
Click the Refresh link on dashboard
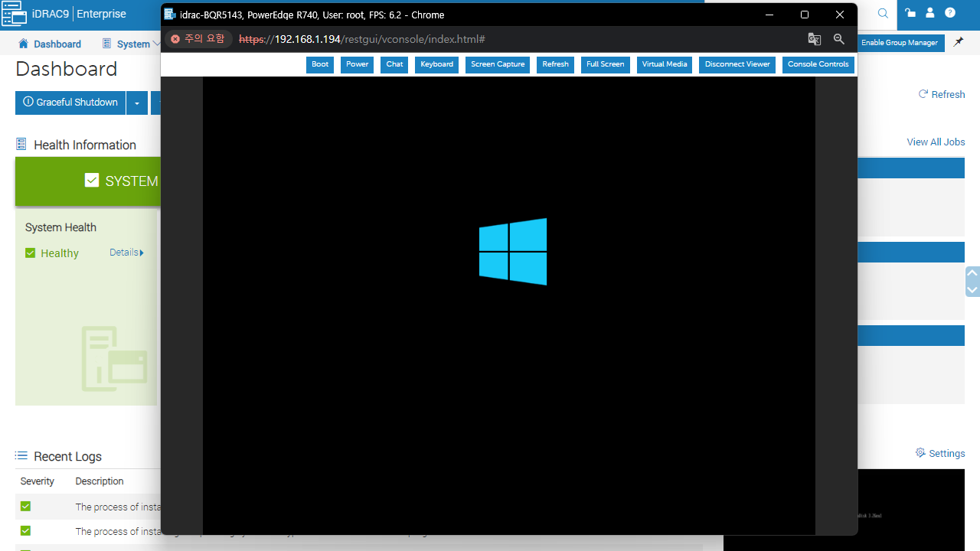point(942,94)
